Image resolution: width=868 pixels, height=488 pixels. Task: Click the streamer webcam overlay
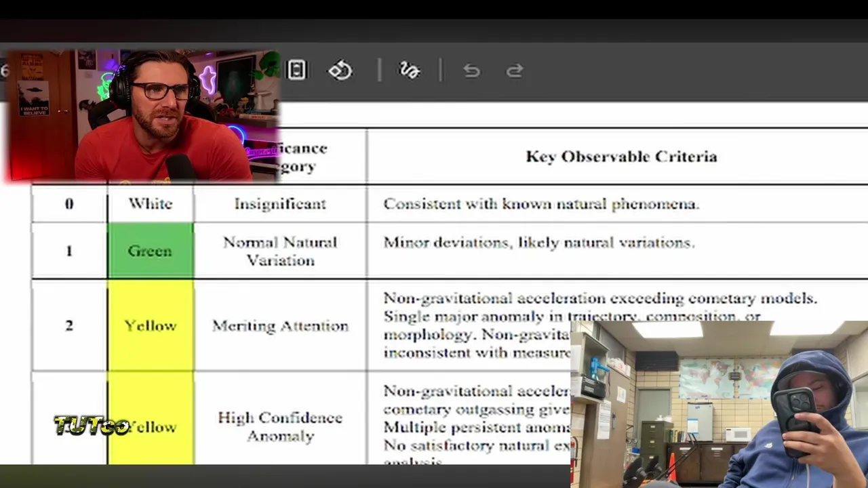click(142, 115)
